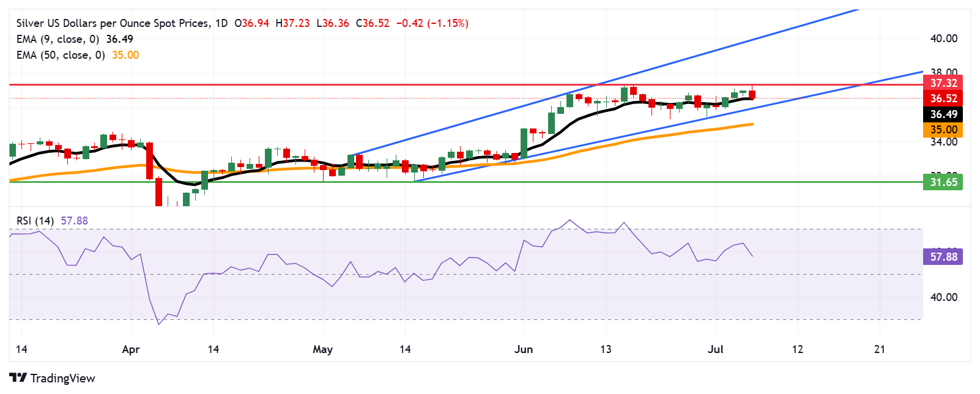Select the orange 35.00 EMA price label
Viewport: 980px width, 394px height.
point(943,130)
